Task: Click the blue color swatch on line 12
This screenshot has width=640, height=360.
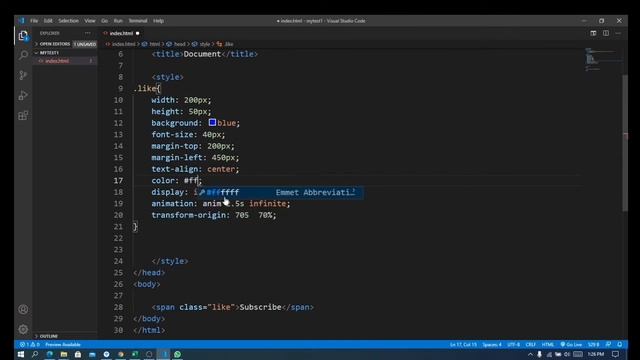Action: [212, 122]
